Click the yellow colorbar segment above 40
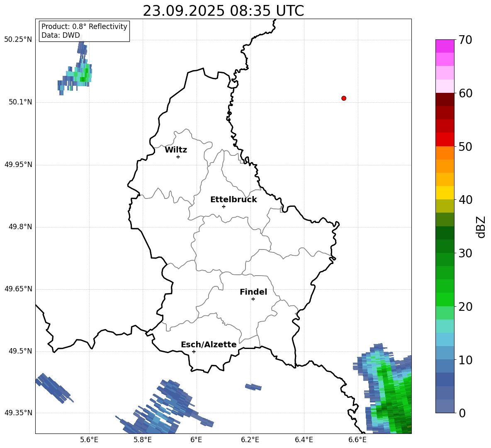The image size is (491, 448). pyautogui.click(x=445, y=193)
